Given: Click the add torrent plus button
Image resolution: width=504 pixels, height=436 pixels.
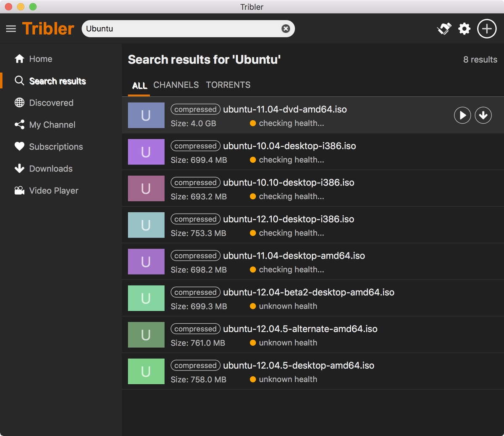Looking at the screenshot, I should pos(487,29).
